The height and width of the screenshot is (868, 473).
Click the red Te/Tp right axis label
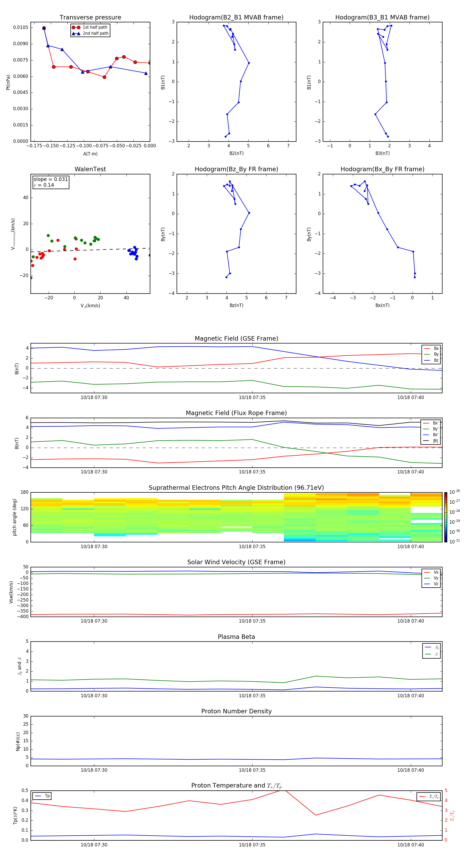[452, 815]
